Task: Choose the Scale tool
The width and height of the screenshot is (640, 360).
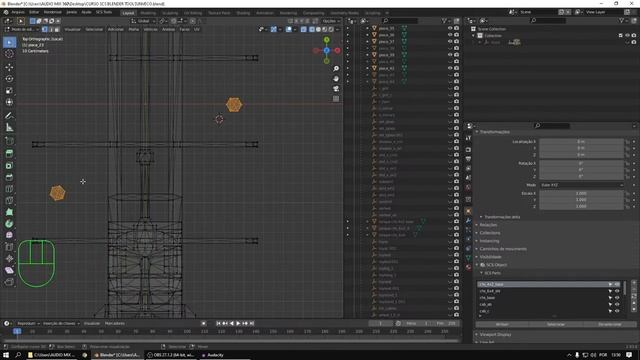Action: click(x=9, y=90)
